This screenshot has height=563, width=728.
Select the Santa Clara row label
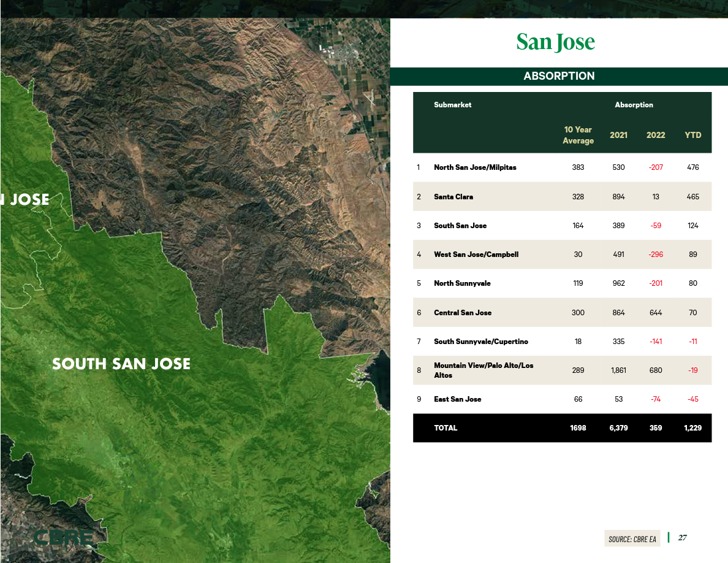tap(453, 196)
